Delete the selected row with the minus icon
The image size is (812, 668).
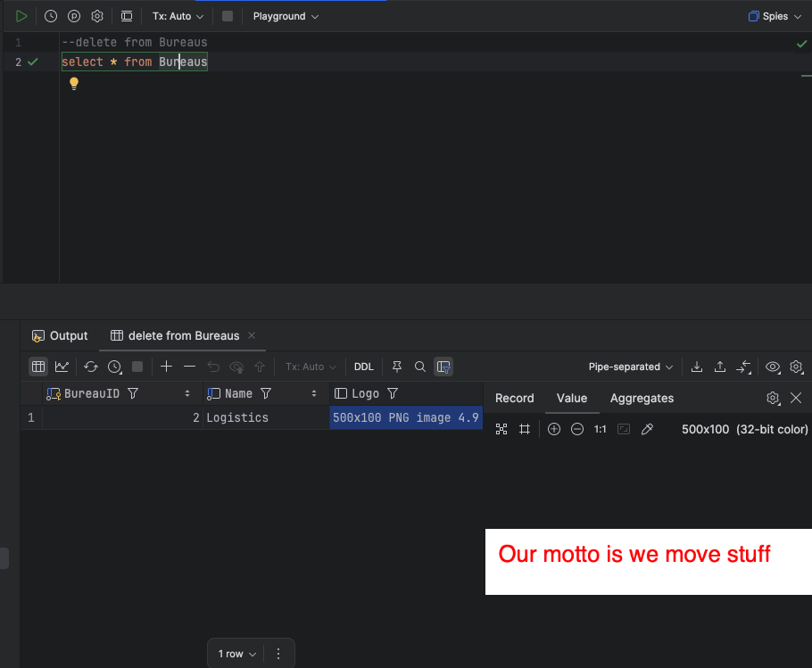(189, 366)
